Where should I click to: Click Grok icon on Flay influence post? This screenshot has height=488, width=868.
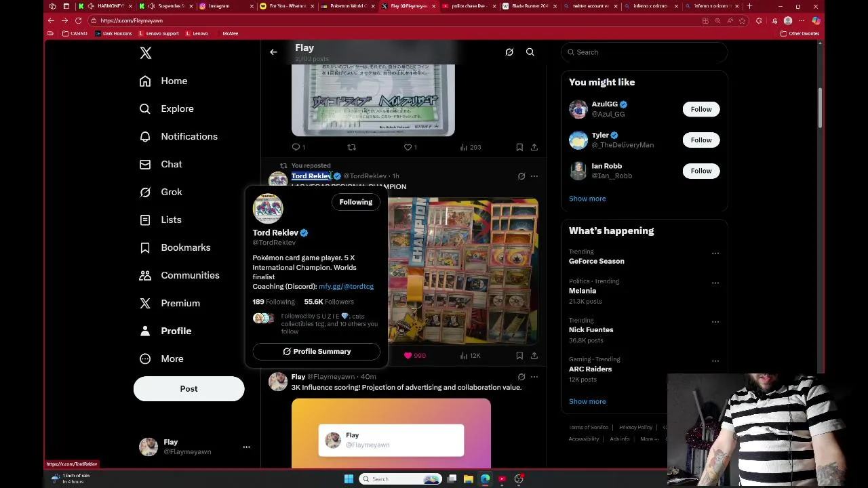tap(521, 377)
